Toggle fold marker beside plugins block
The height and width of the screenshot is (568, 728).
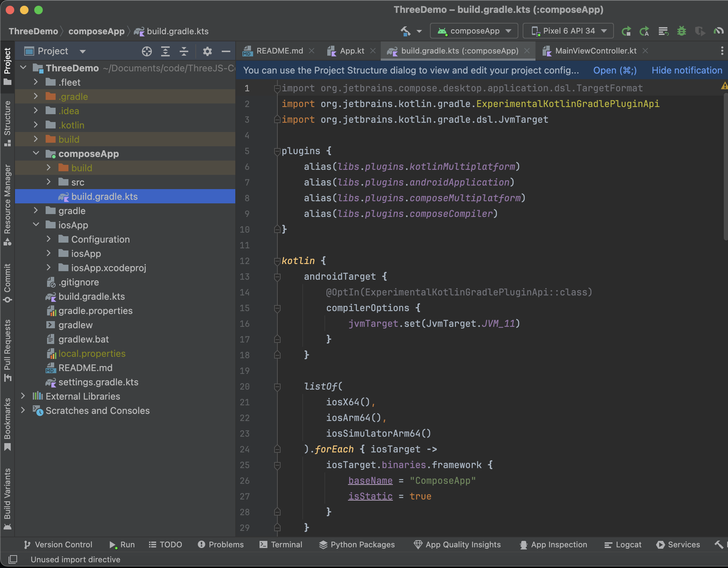pyautogui.click(x=277, y=151)
